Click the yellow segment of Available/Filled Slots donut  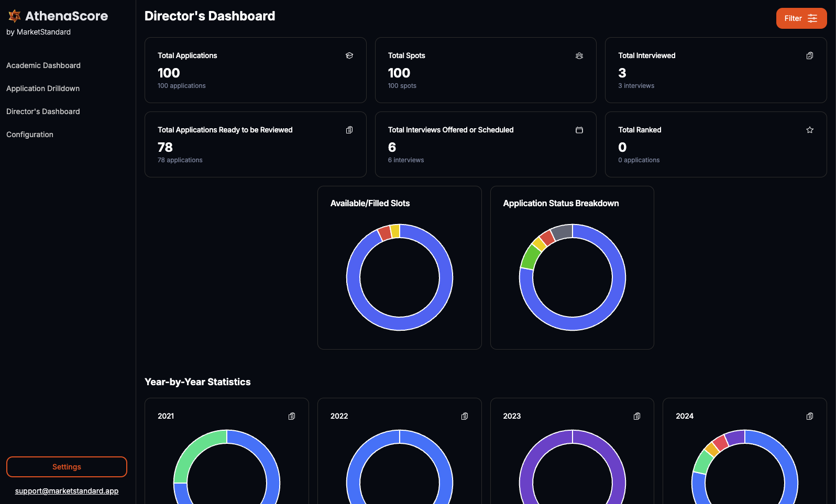point(395,231)
